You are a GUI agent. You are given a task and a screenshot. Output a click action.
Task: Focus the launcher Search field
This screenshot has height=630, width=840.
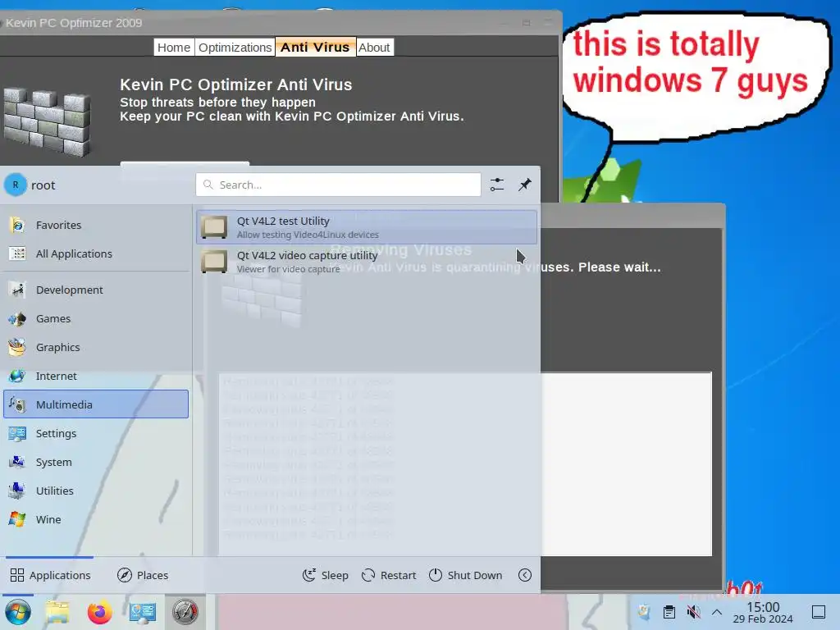click(x=338, y=185)
